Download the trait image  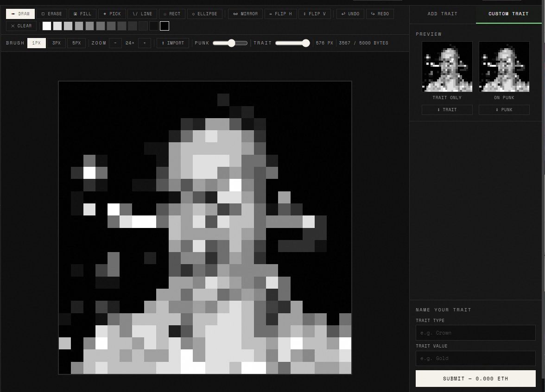447,110
